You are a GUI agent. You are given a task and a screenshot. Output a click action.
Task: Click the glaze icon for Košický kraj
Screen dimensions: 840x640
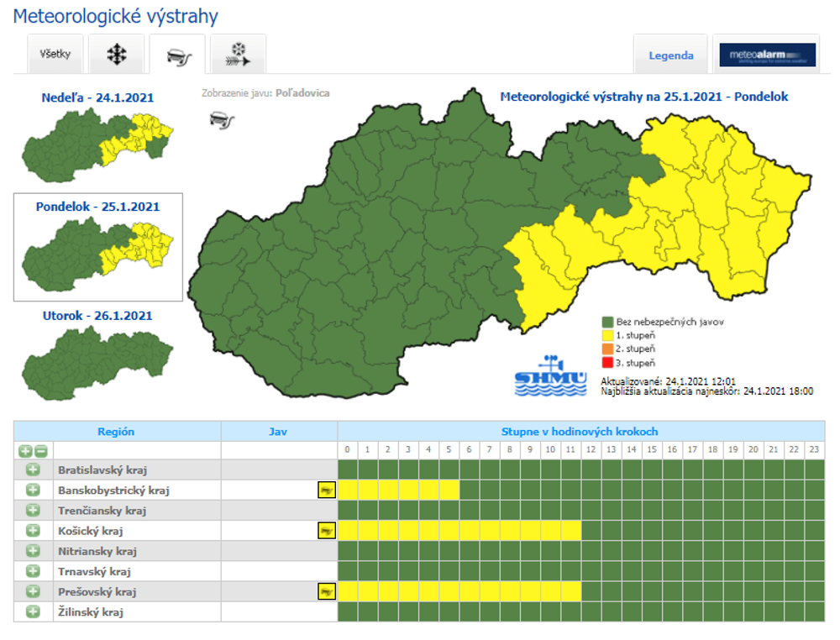[x=327, y=530]
